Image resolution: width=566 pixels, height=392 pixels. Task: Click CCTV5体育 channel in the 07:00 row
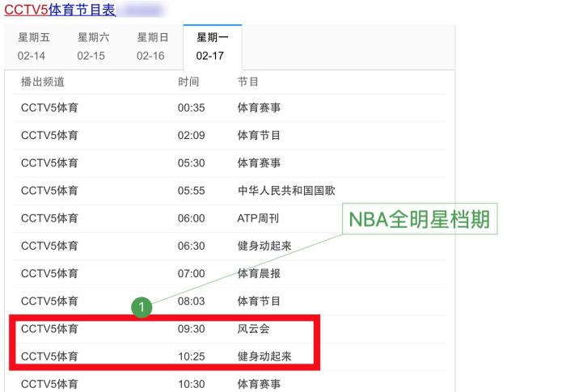[49, 274]
